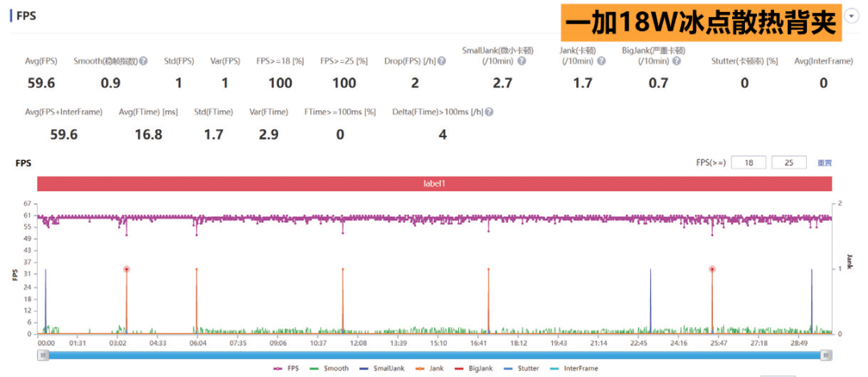
Task: Toggle InterFrame series in legend
Action: [x=572, y=368]
